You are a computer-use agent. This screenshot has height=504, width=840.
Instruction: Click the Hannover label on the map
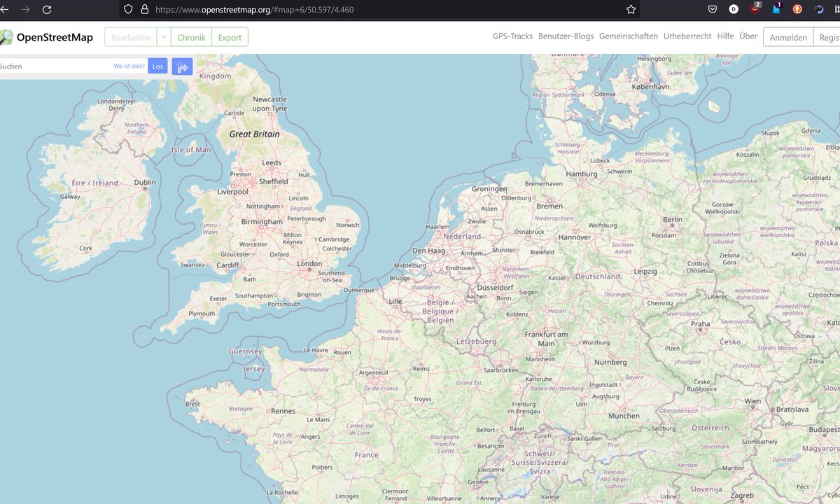574,237
